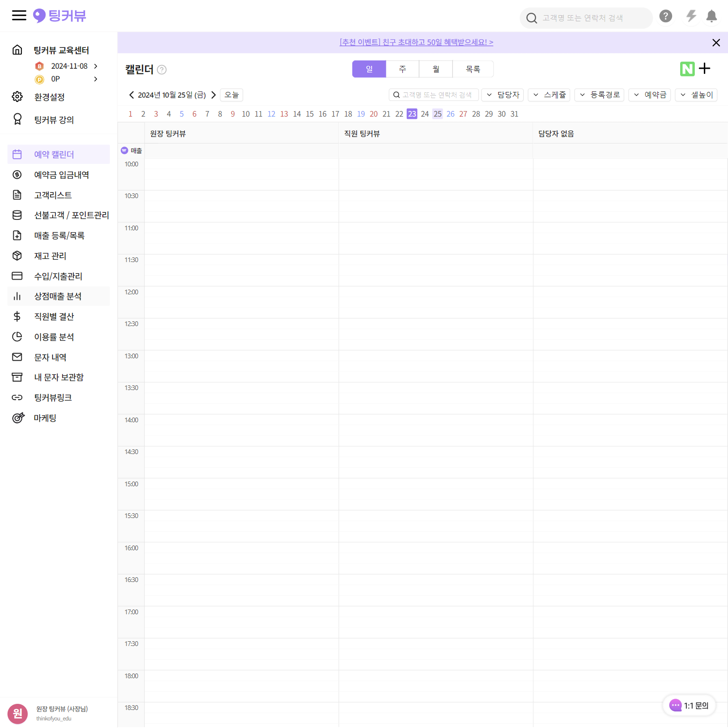Click the 문자 내역 envelope icon
This screenshot has width=728, height=728.
click(x=17, y=357)
